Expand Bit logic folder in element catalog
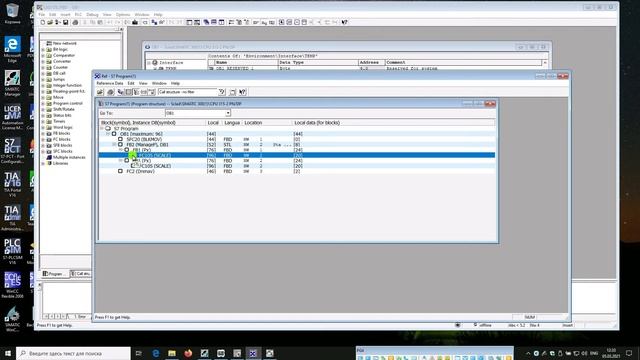 coord(43,49)
